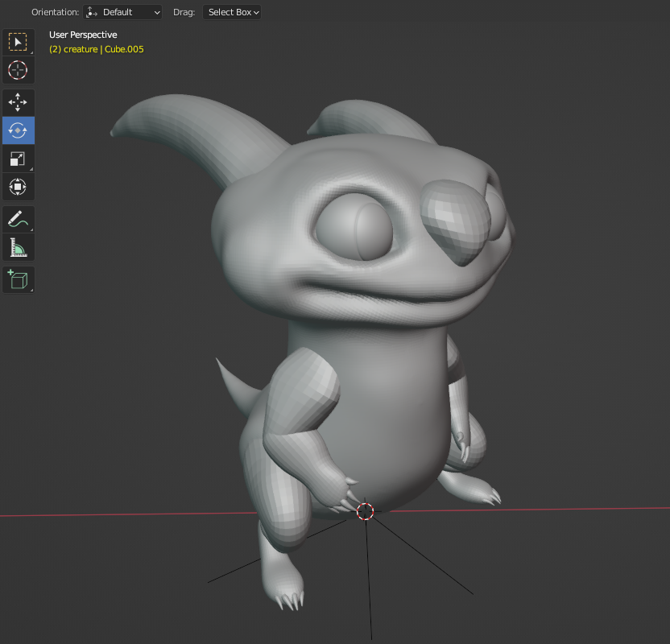The width and height of the screenshot is (670, 644).
Task: Select the Add Cube tool
Action: coord(18,279)
